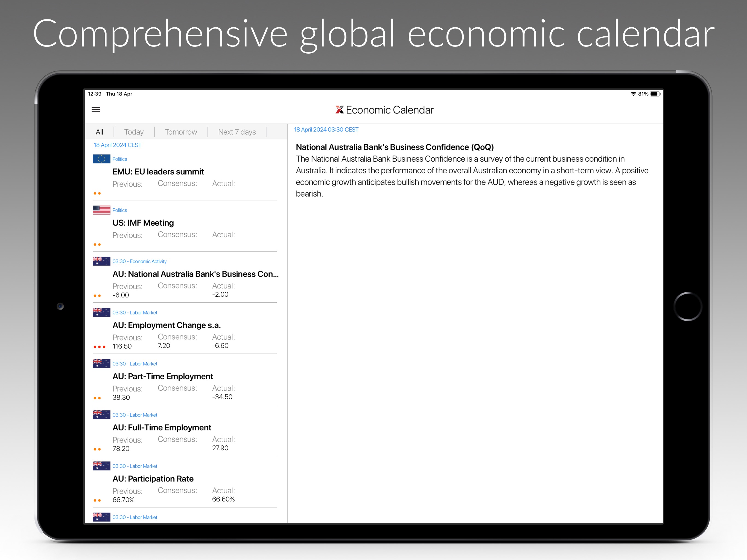Click the 18 April 2024 CEST date header

pyautogui.click(x=118, y=145)
